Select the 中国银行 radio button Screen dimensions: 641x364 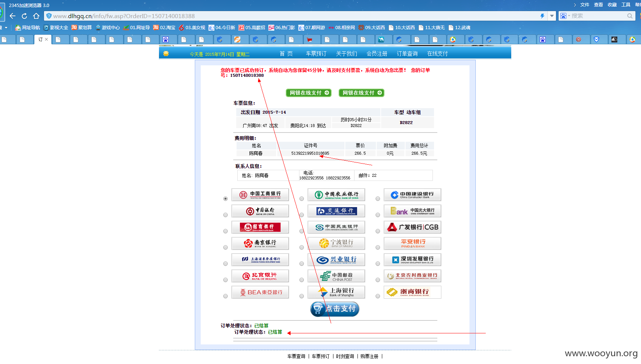[x=225, y=215]
